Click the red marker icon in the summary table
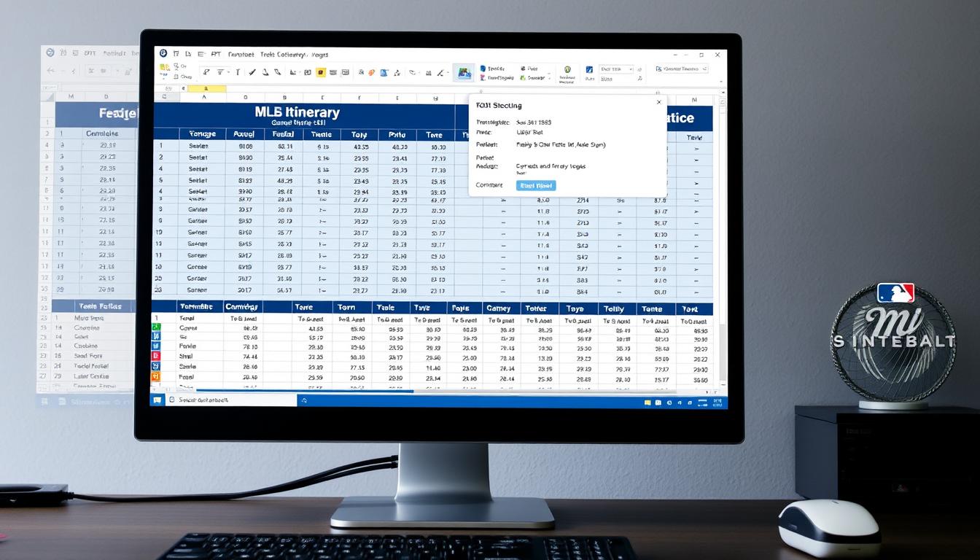980x560 pixels. pos(157,357)
